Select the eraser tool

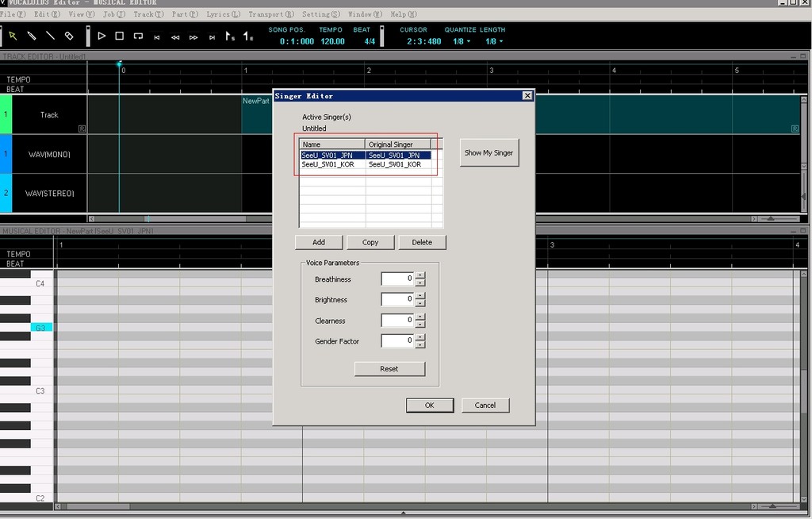click(69, 36)
